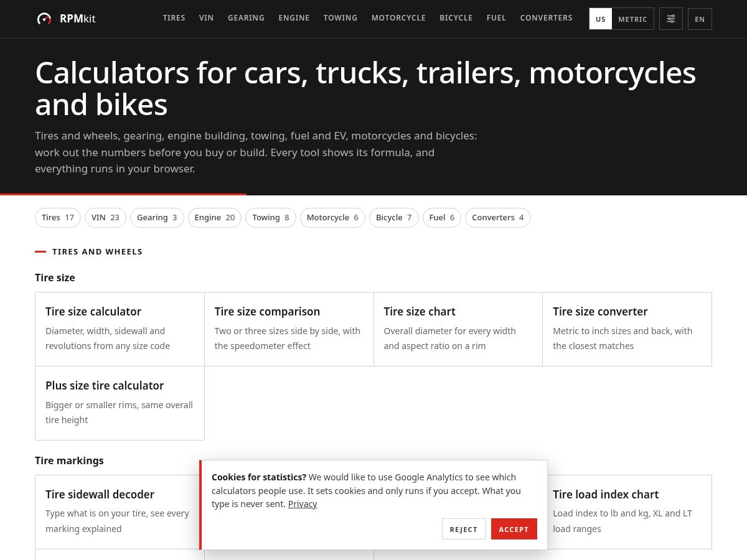Open the Engine nav menu

[x=294, y=18]
